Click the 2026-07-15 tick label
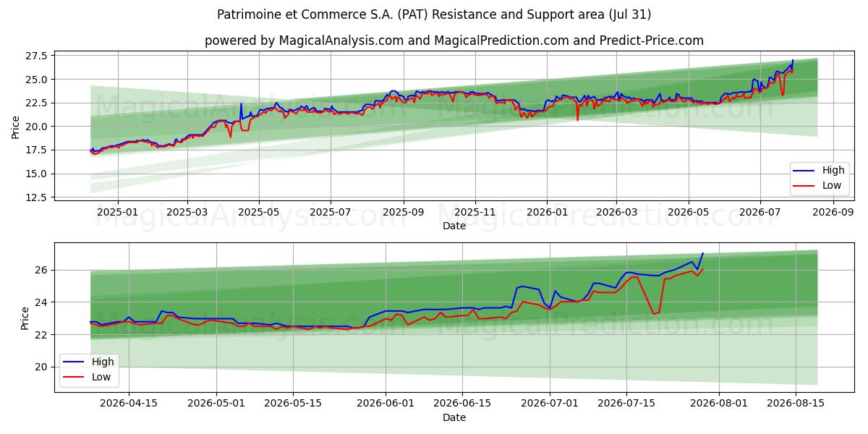 pyautogui.click(x=626, y=405)
